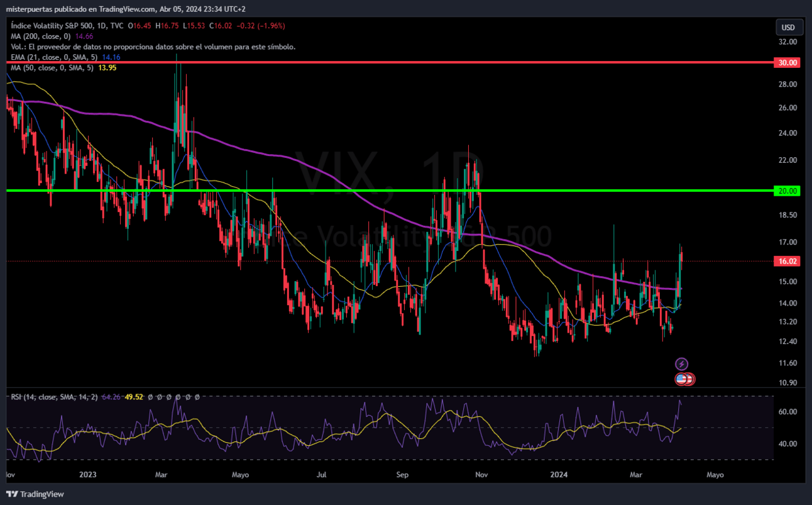Select the red horizontal line at 30
The width and height of the screenshot is (812, 505).
(390, 63)
